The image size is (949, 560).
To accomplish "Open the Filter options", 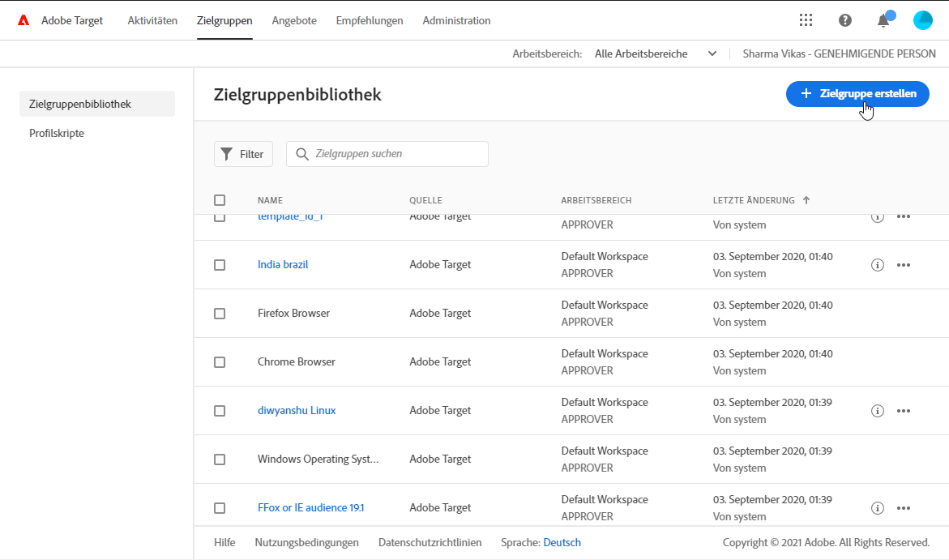I will tap(243, 154).
